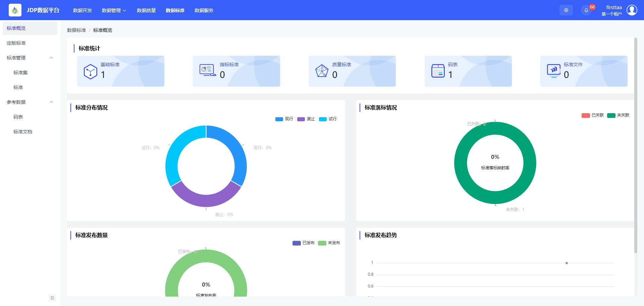Select 数据标准 top menu

pos(175,10)
